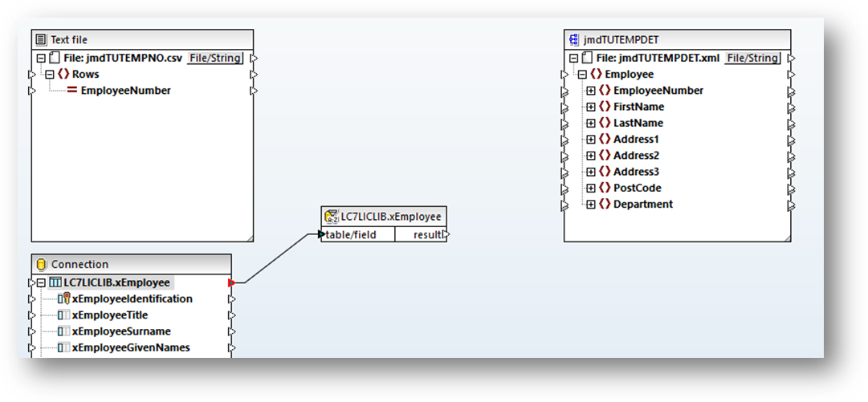Click the file icon beside jmdTUTEMPNO.csv
This screenshot has height=402, width=868.
point(55,58)
